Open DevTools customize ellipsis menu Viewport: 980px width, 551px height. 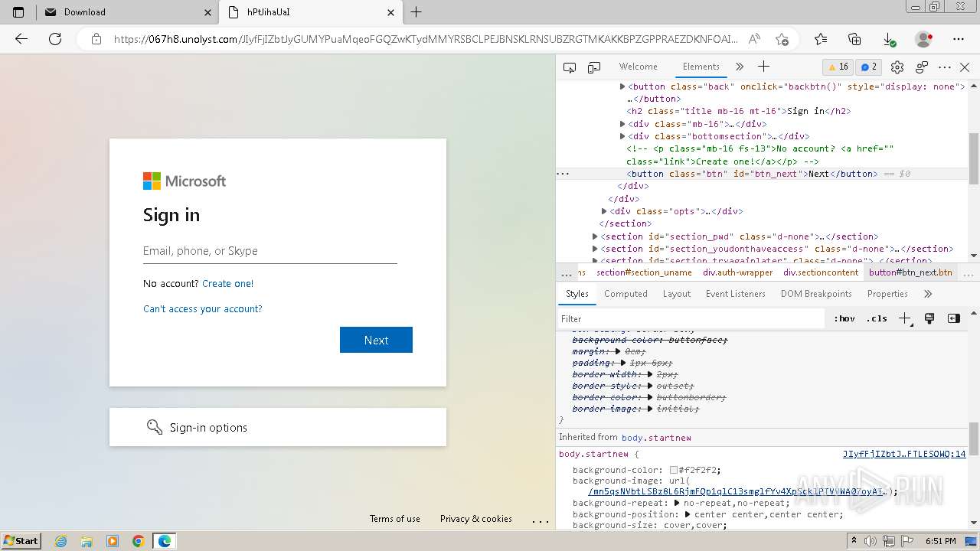pos(945,67)
